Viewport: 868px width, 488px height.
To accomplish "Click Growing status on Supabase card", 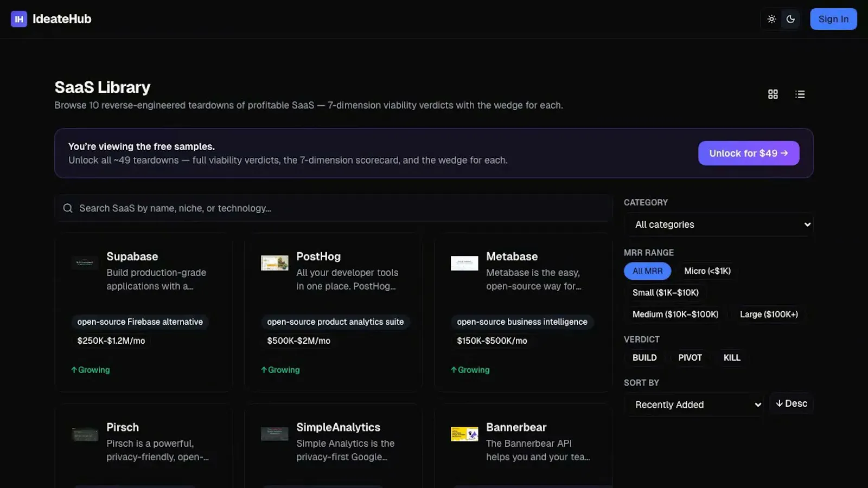I will click(91, 370).
